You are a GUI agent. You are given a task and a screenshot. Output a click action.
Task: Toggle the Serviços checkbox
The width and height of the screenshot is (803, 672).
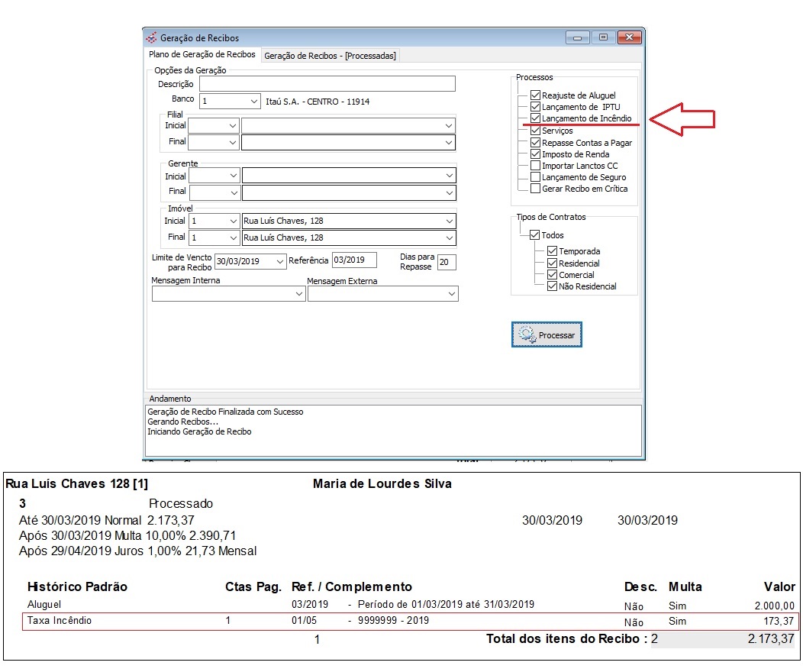pyautogui.click(x=536, y=131)
